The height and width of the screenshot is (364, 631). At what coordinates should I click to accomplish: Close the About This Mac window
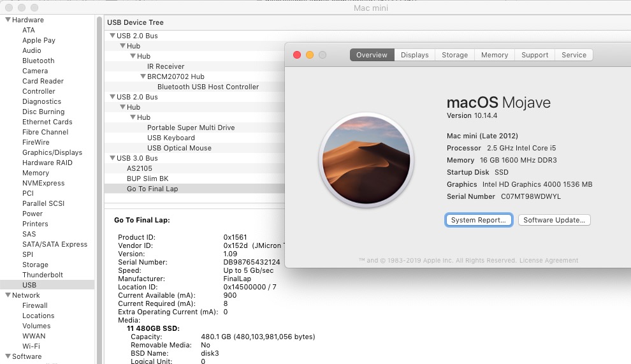[x=297, y=55]
